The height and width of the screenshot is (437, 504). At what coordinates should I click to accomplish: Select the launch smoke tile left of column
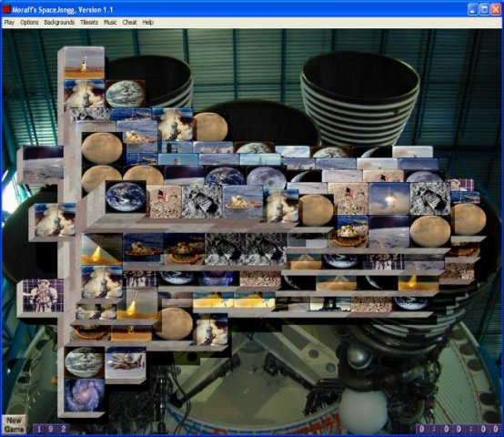[55, 219]
